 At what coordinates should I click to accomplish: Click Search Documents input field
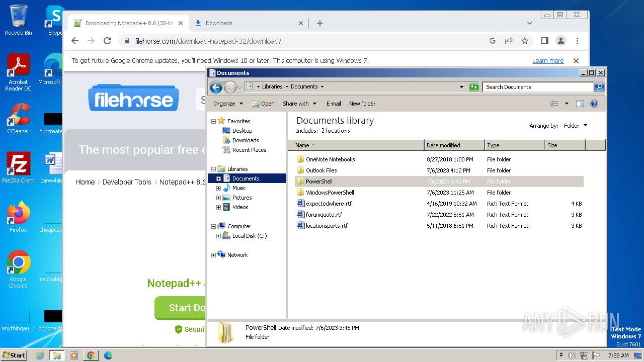(x=537, y=87)
